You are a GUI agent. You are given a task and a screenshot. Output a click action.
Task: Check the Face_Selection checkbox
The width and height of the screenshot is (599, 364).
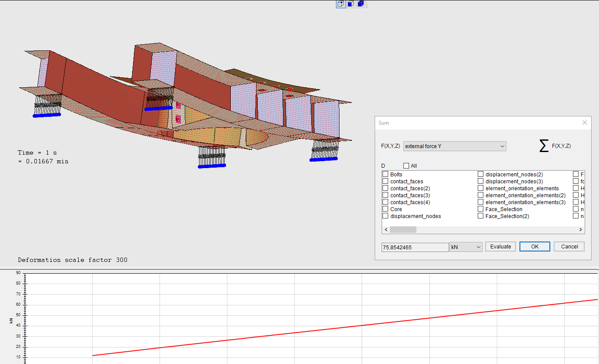(x=480, y=209)
